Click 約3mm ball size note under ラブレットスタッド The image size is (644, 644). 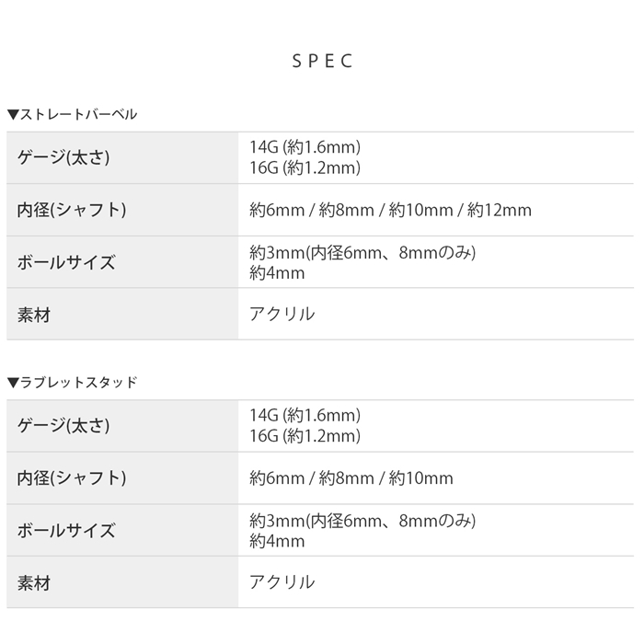(x=363, y=521)
